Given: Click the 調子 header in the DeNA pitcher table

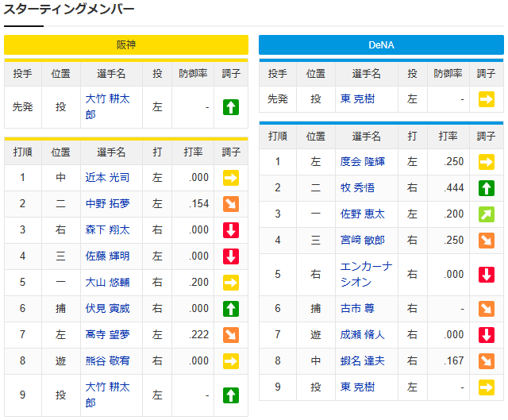Looking at the screenshot, I should [x=486, y=74].
